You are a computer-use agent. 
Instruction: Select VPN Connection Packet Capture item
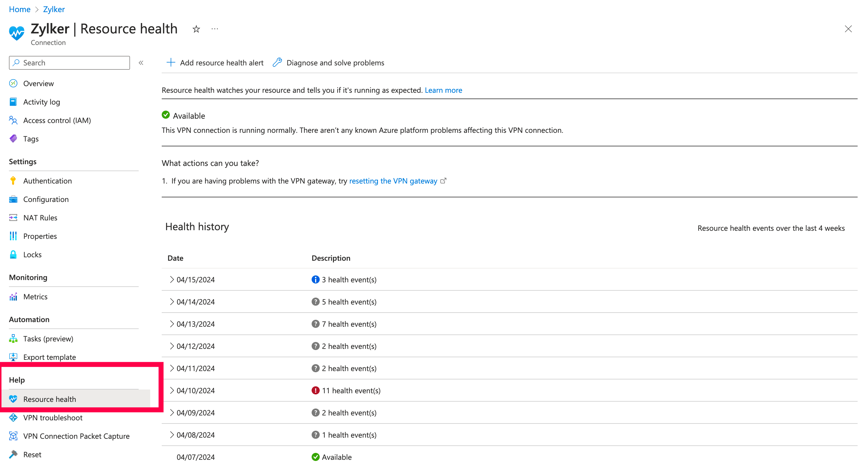[x=76, y=436]
